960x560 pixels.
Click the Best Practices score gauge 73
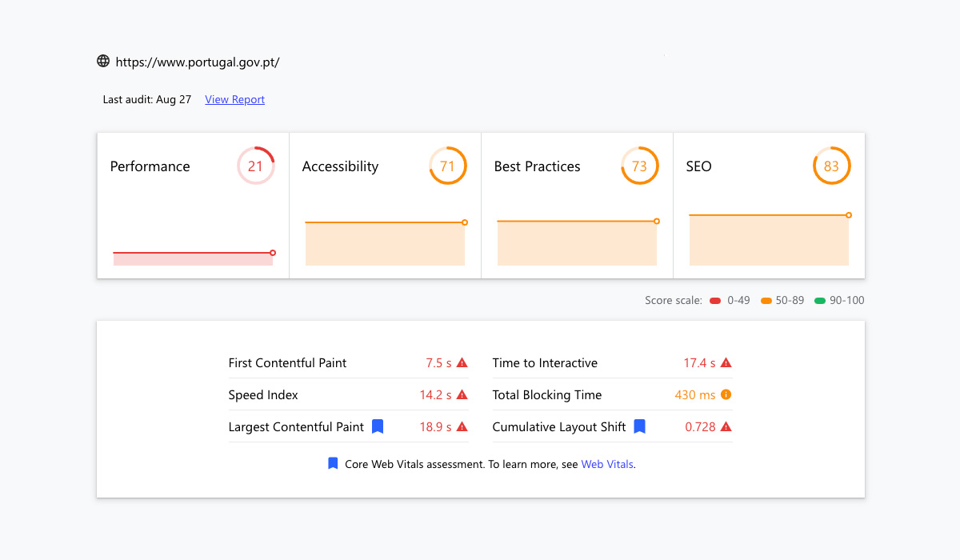[639, 166]
